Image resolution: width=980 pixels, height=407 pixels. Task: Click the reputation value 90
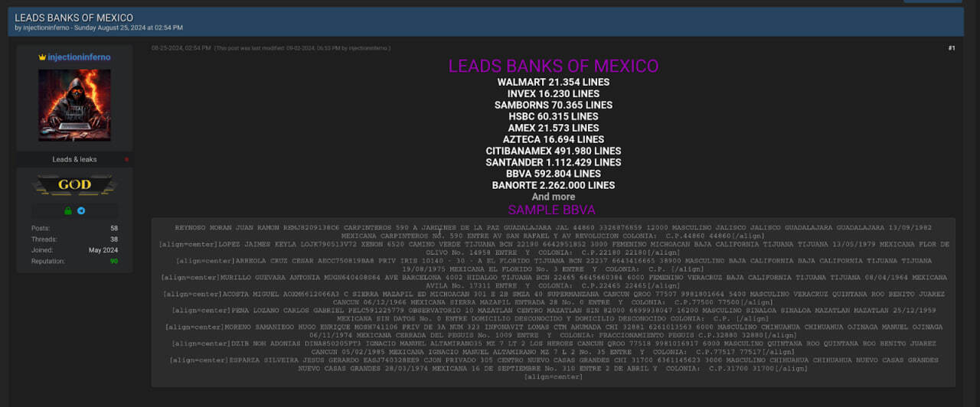[113, 261]
